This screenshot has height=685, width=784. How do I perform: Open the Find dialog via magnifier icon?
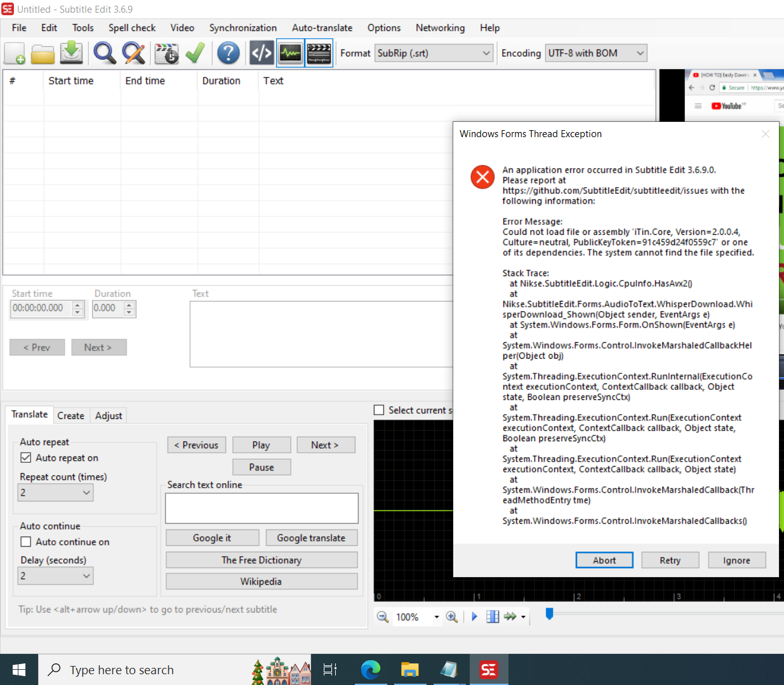click(104, 53)
